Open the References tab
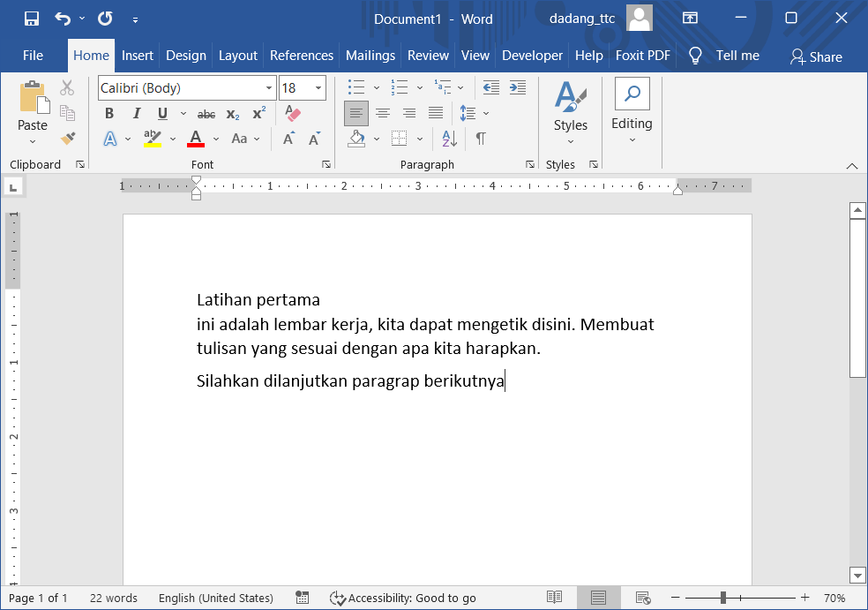The image size is (868, 610). (302, 55)
